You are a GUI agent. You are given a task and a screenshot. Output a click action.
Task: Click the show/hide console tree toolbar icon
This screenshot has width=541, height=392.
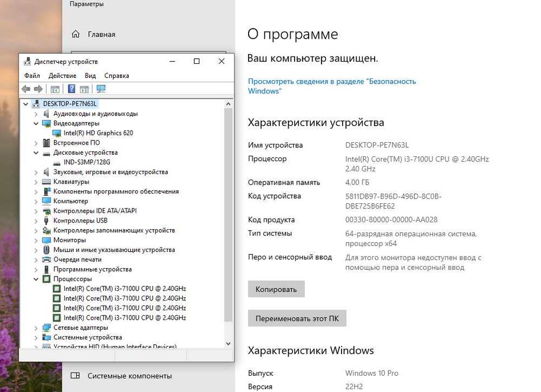coord(55,89)
